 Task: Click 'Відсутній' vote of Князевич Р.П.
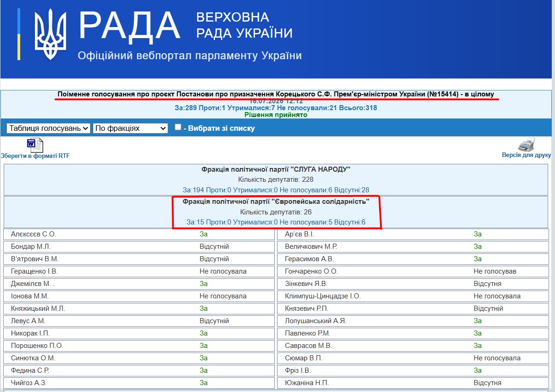pyautogui.click(x=488, y=308)
